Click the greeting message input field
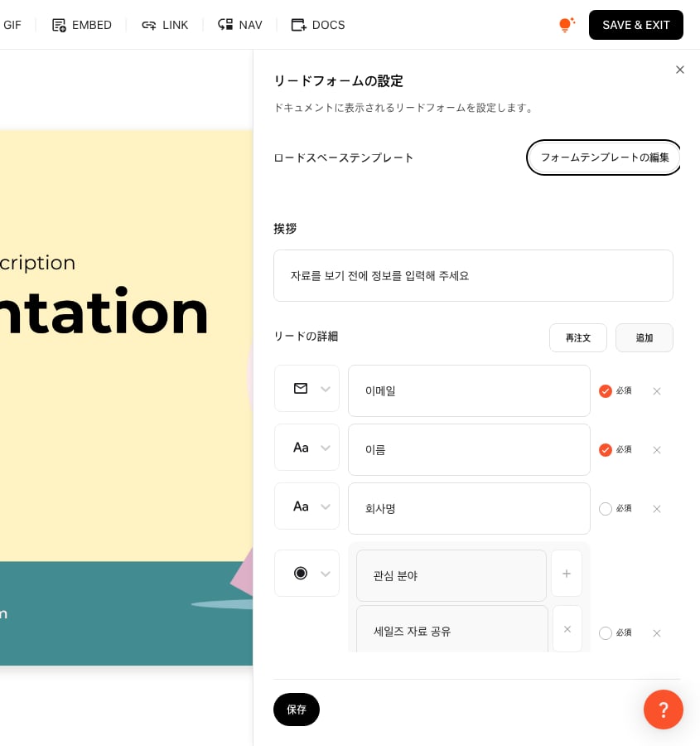The width and height of the screenshot is (700, 746). pyautogui.click(x=473, y=275)
